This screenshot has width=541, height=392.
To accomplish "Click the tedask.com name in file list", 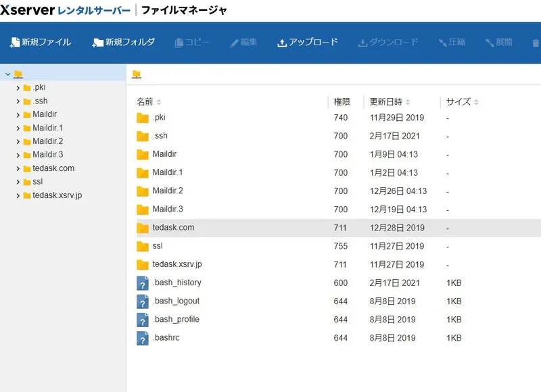I will pyautogui.click(x=173, y=228).
